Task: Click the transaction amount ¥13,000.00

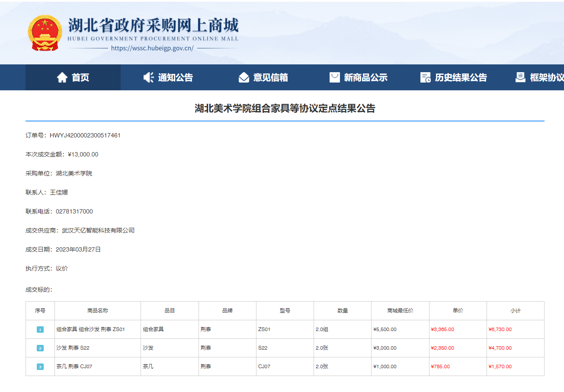Action: click(x=83, y=154)
